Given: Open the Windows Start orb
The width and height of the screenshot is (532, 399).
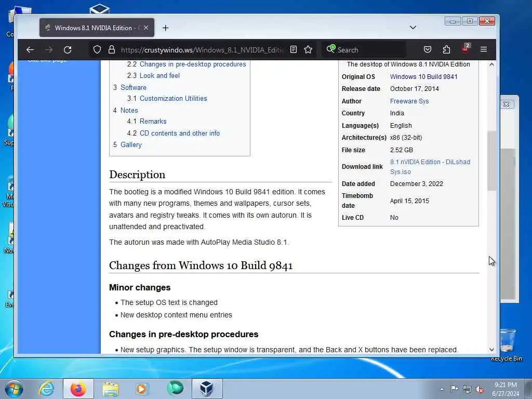Looking at the screenshot, I should point(14,389).
